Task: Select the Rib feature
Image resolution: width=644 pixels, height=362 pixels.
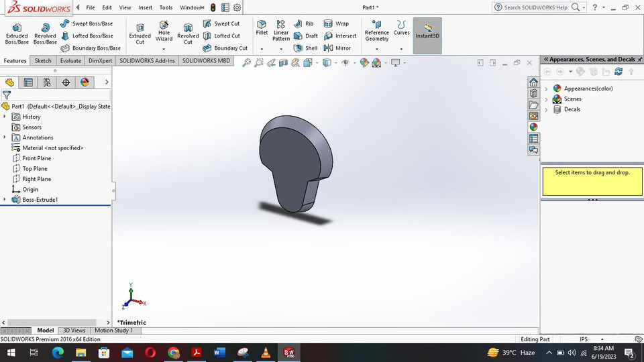Action: tap(304, 24)
